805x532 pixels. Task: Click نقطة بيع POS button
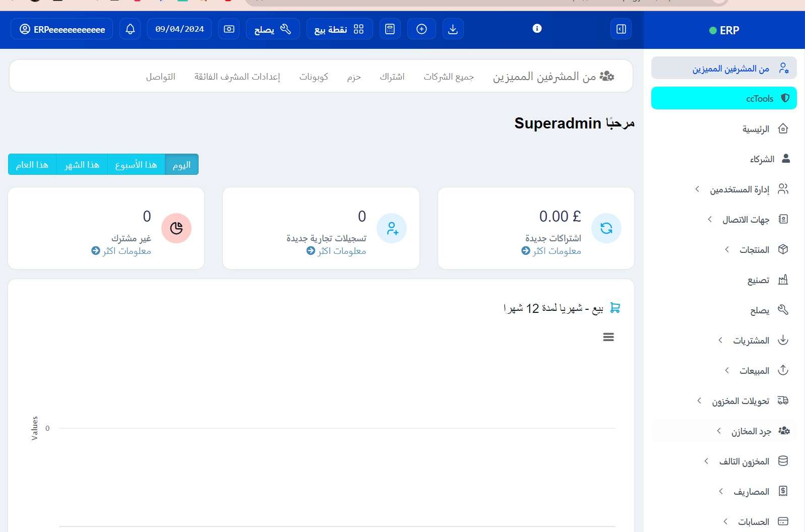[x=339, y=29]
